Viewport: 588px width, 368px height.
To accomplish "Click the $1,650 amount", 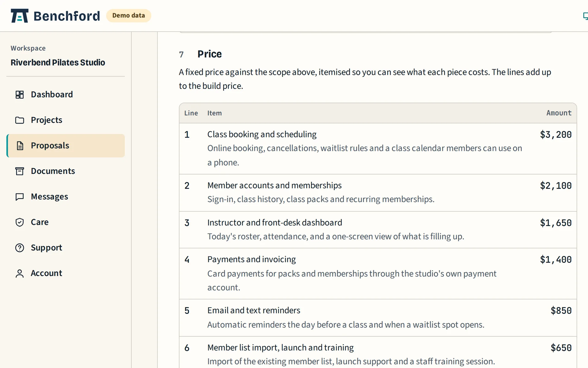I will click(x=556, y=223).
